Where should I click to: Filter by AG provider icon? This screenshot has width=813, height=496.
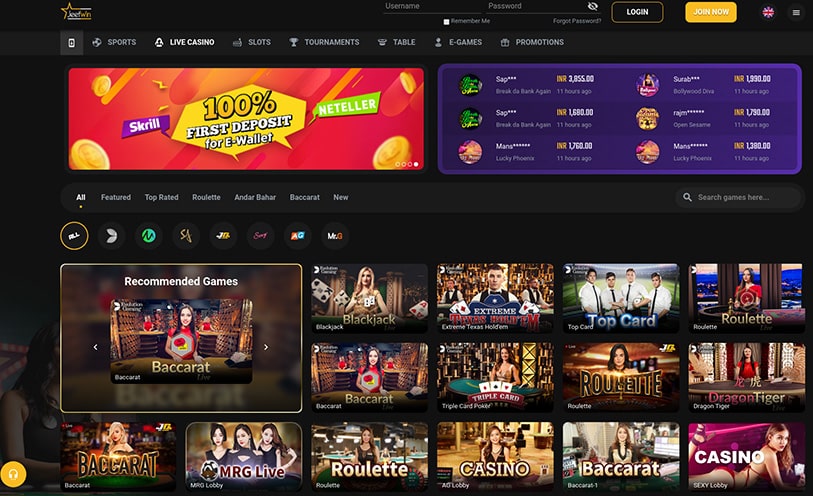pos(298,236)
